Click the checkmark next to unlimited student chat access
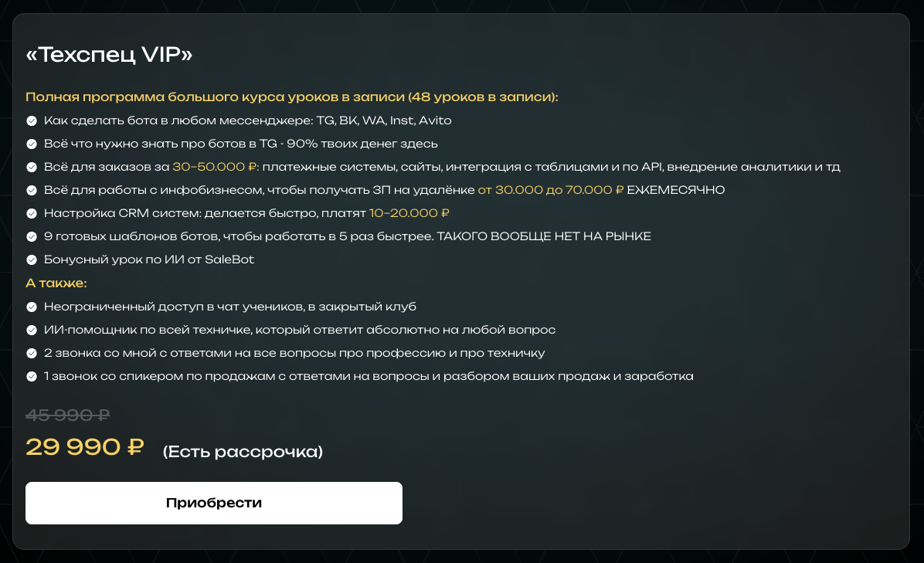924x563 pixels. (x=31, y=307)
